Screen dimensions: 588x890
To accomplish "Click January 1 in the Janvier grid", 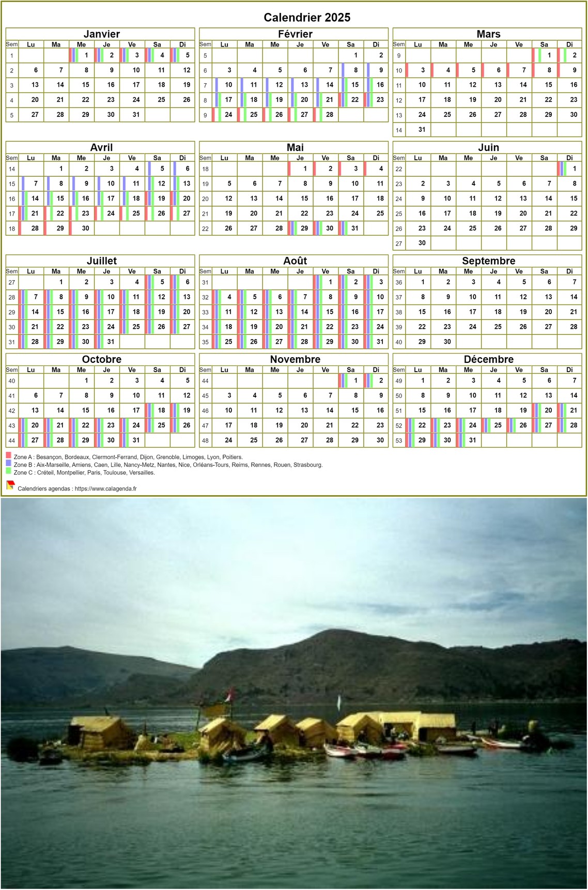I will [x=86, y=55].
